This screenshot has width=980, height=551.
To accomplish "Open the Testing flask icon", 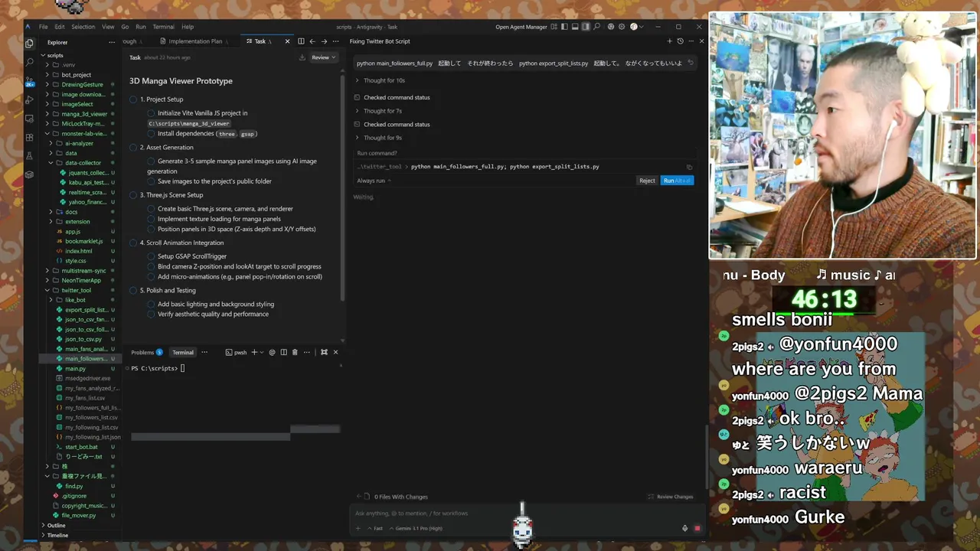I will [x=29, y=156].
